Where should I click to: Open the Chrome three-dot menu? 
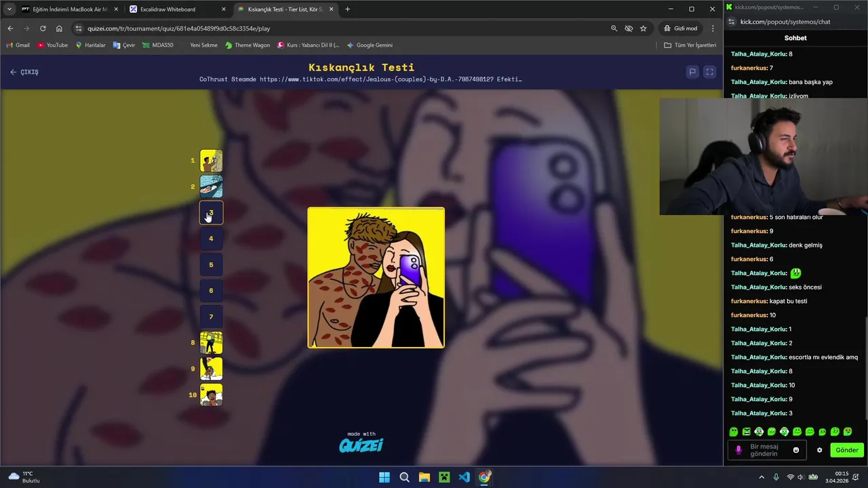point(713,28)
